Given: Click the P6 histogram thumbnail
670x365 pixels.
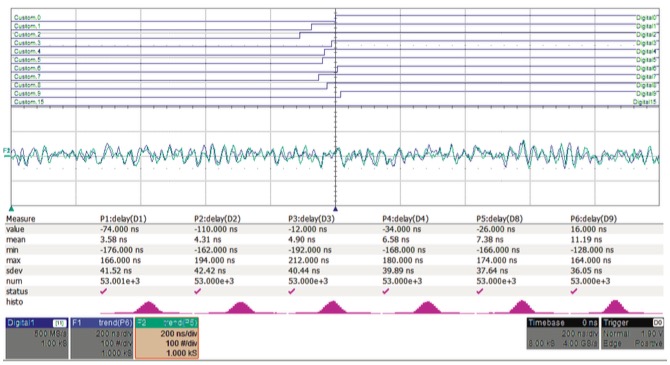Looking at the screenshot, I should 615,307.
